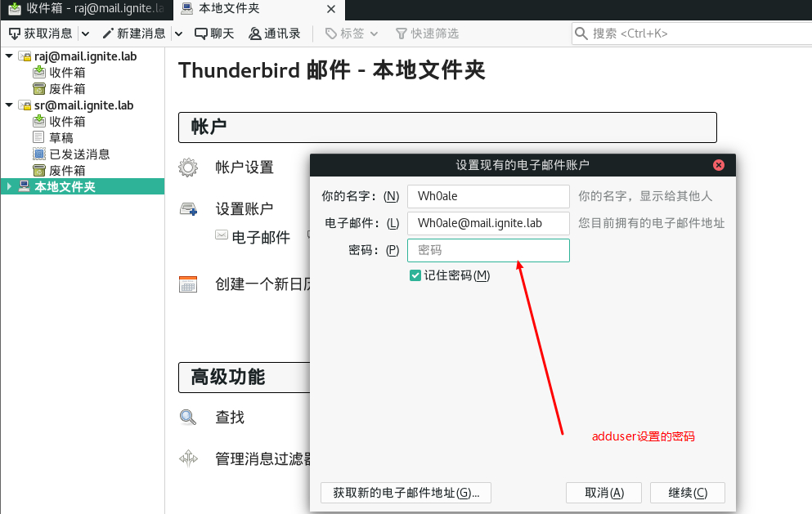Click the 查找 magnifier icon
Viewport: 812px width, 514px height.
(x=188, y=418)
